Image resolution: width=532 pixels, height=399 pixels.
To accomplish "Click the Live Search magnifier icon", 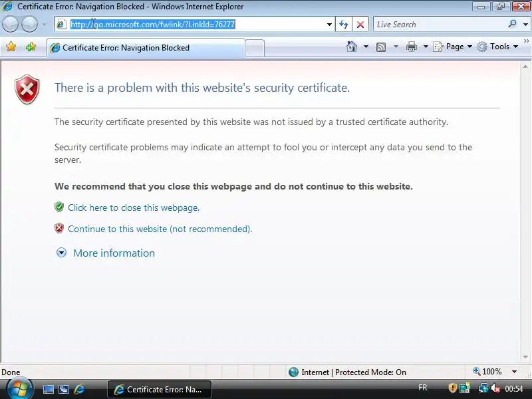I will (x=512, y=24).
